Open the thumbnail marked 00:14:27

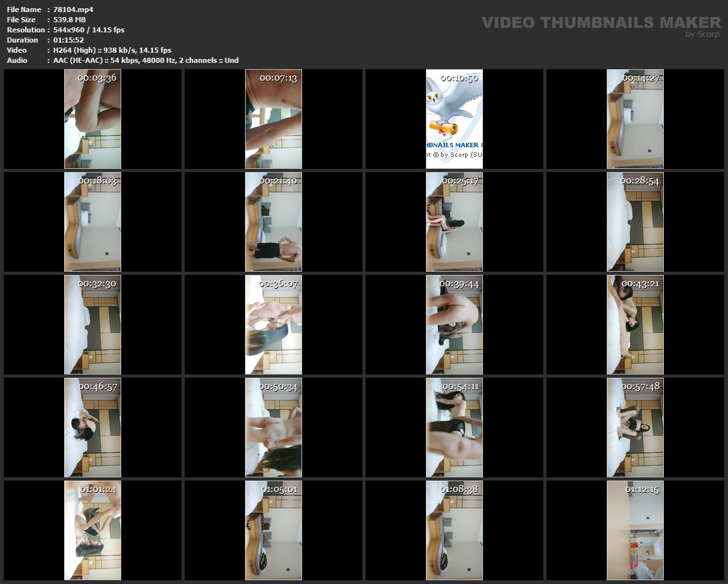(635, 119)
